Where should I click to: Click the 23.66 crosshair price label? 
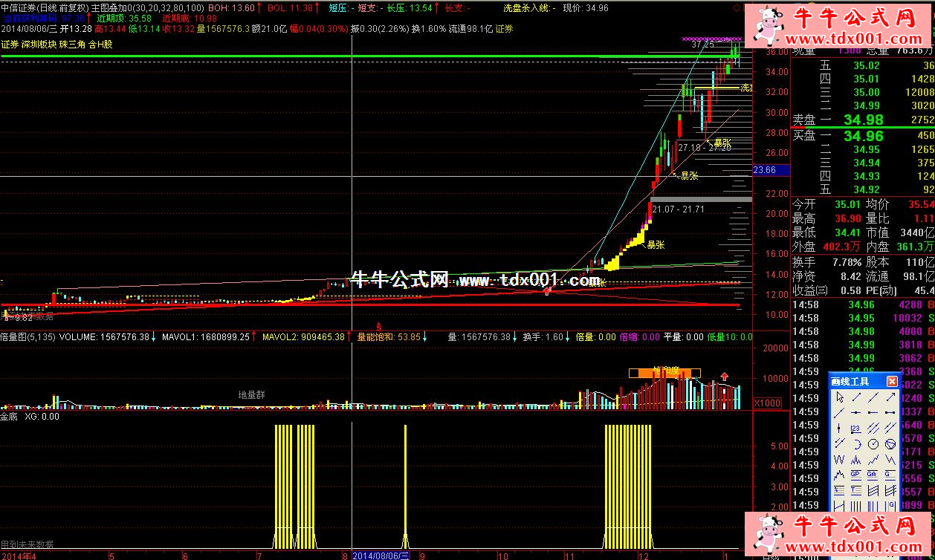(764, 169)
